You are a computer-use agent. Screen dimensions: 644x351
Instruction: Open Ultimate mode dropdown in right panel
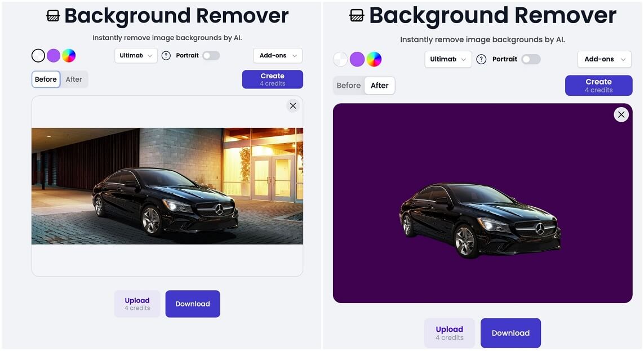448,59
